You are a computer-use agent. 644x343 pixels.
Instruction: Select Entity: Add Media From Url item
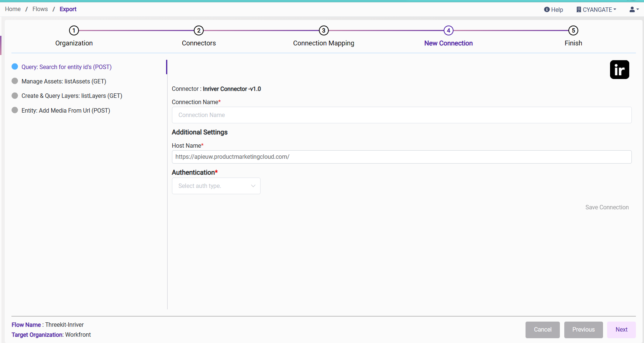click(x=66, y=110)
